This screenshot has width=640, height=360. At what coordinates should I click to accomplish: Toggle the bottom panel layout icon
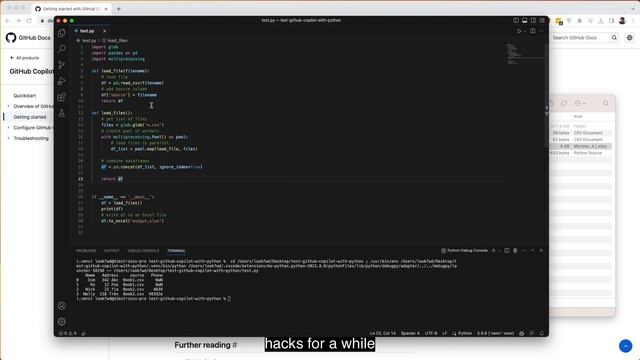[524, 20]
